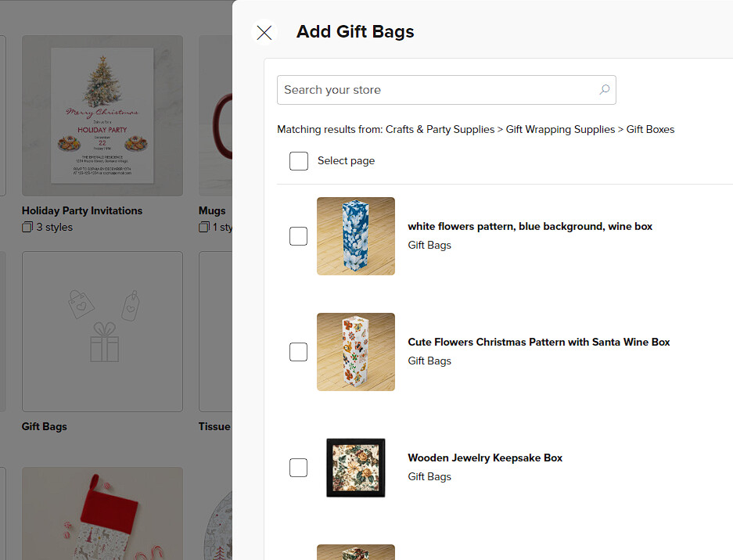The height and width of the screenshot is (560, 733).
Task: Check the Wooden Jewelry Keepsake Box item
Action: [298, 468]
